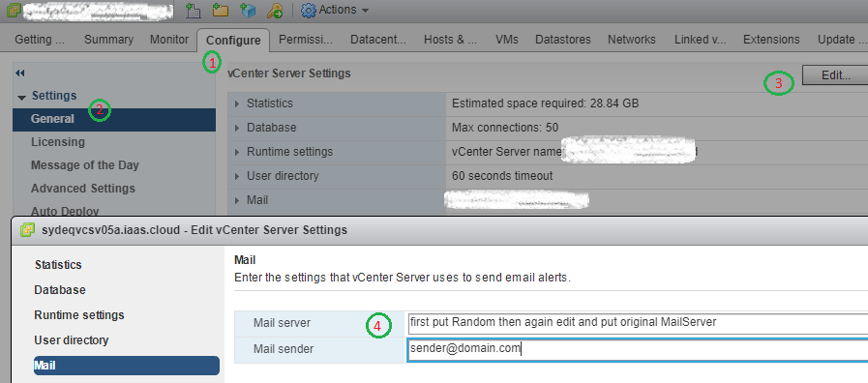Click the vCenter icon in dialog title

click(x=27, y=229)
